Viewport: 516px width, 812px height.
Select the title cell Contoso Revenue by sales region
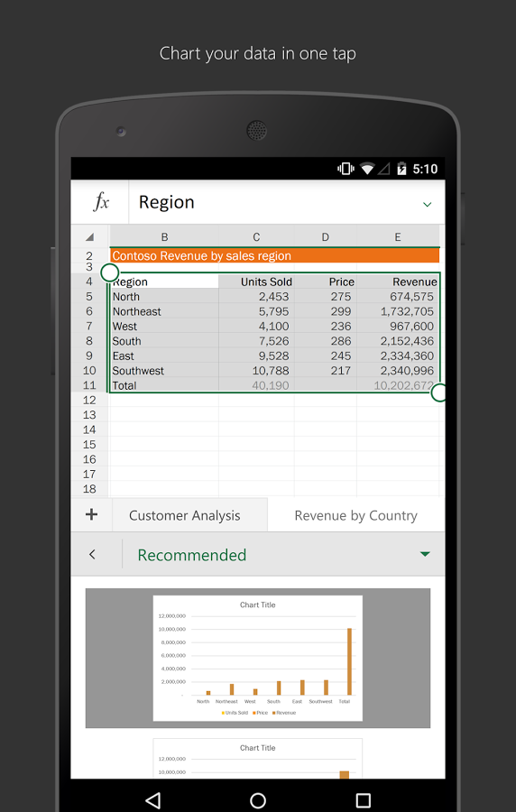[274, 255]
